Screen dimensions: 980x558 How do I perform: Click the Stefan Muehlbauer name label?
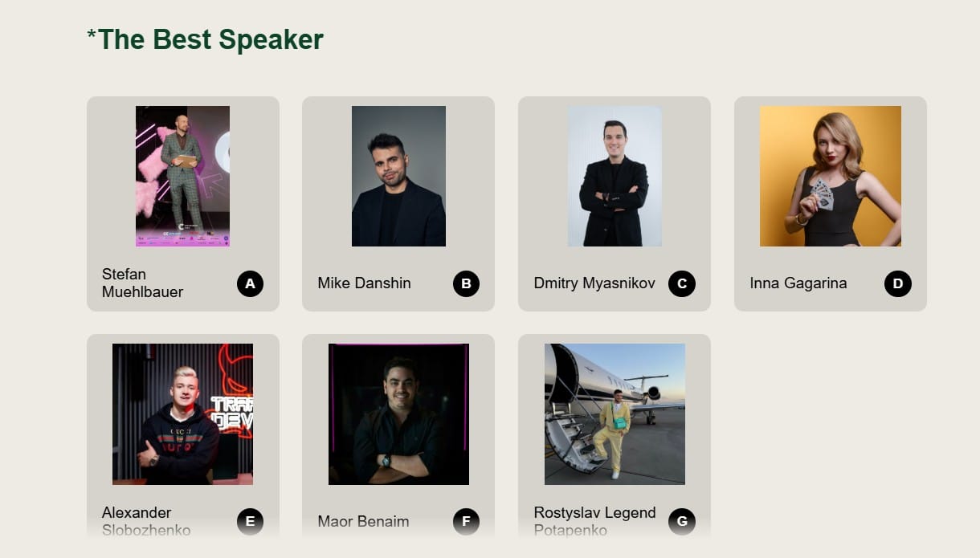pos(142,283)
